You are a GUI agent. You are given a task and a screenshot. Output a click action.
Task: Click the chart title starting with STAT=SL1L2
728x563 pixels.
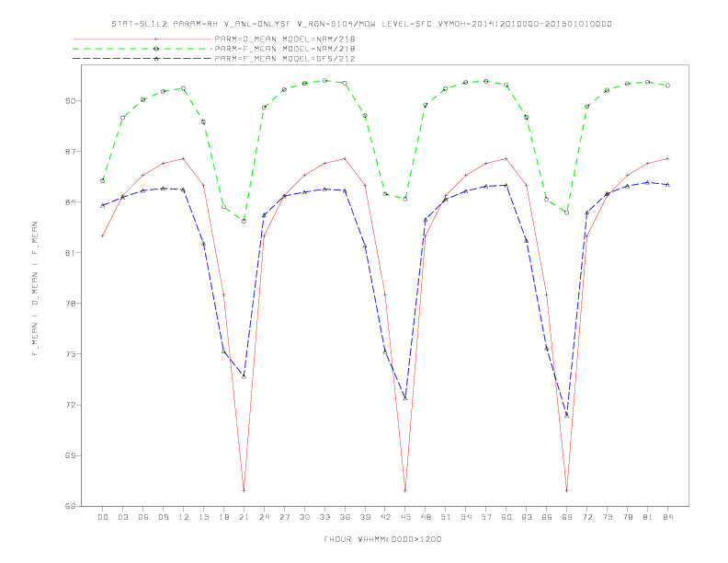coord(361,24)
